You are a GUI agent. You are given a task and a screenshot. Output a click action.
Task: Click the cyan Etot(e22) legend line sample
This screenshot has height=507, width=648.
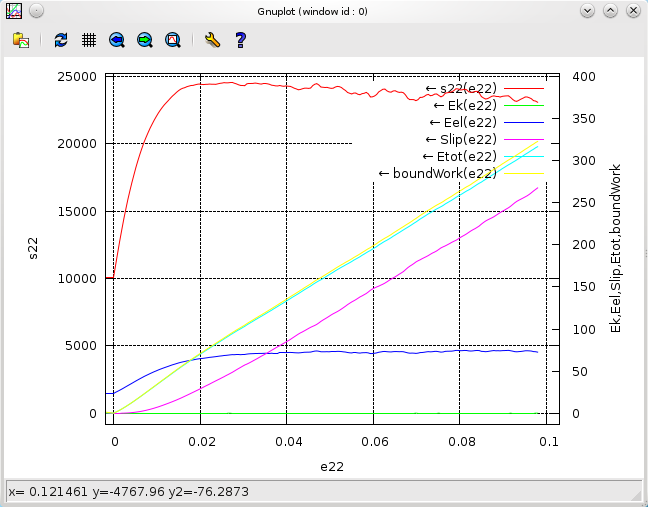point(521,156)
